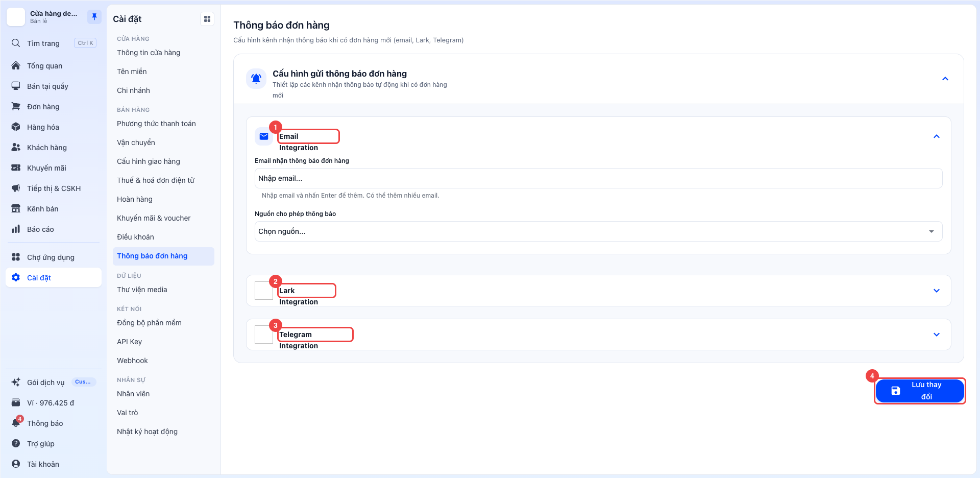Click the Trợ giúp question icon
The width and height of the screenshot is (980, 478).
tap(16, 443)
